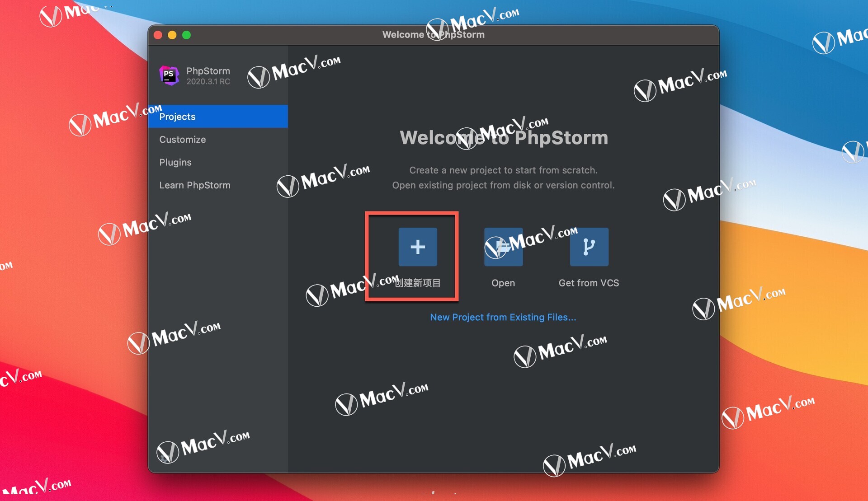Close the Welcome to PhpStorm window
Viewport: 868px width, 501px height.
coord(158,35)
